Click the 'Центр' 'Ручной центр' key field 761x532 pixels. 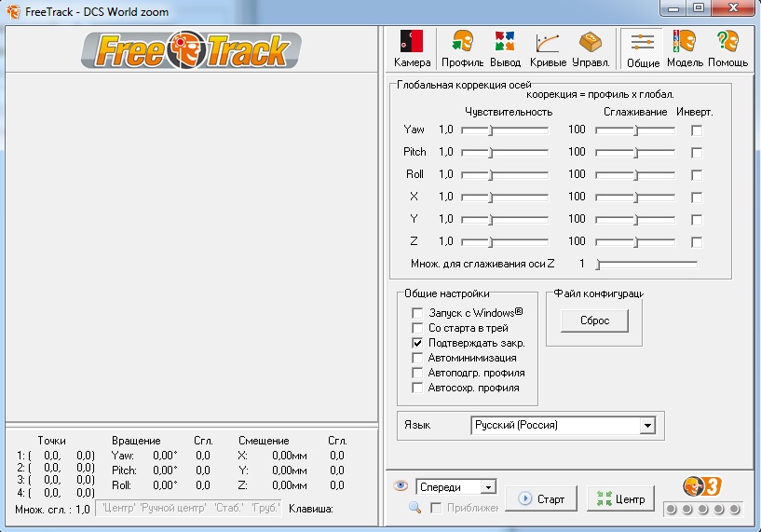[188, 508]
